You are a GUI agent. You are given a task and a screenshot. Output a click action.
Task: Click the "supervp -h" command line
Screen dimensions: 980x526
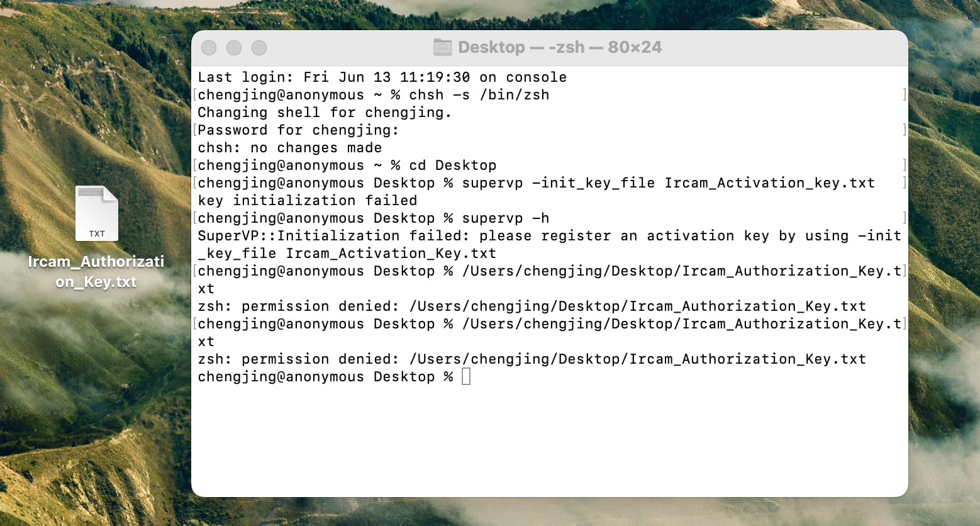[x=374, y=218]
